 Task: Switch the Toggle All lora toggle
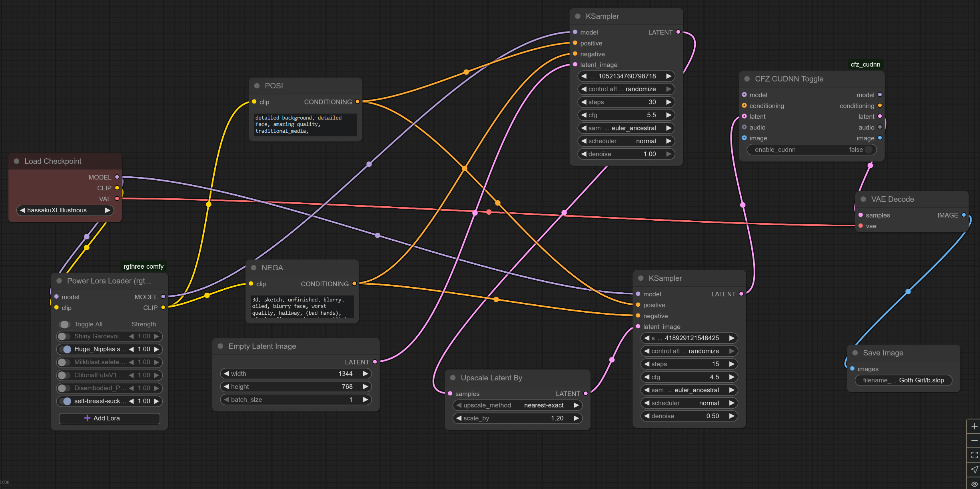(64, 324)
